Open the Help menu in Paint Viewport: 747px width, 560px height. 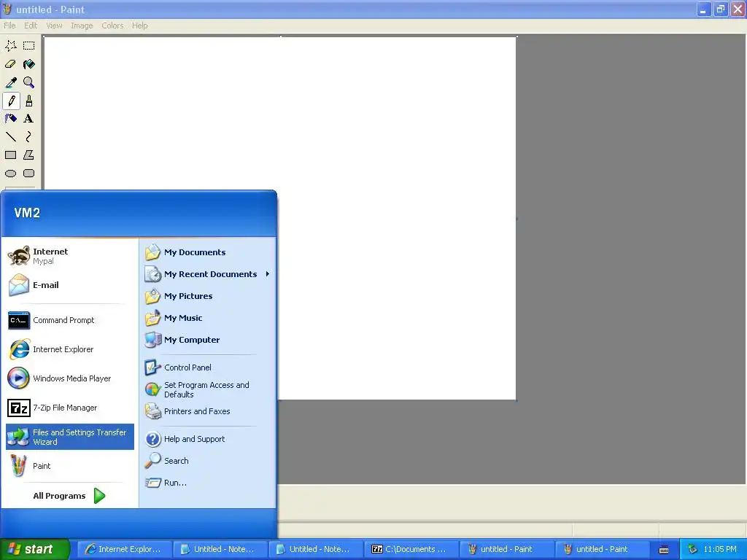(x=139, y=26)
